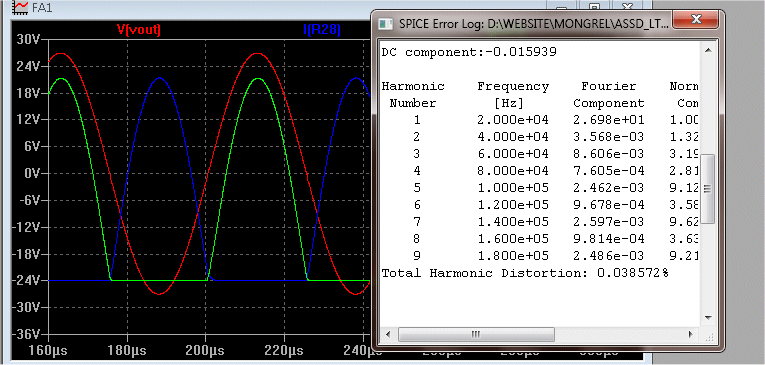This screenshot has width=765, height=365.
Task: Click the 9.678e-04 Fourier component value
Action: pos(608,205)
